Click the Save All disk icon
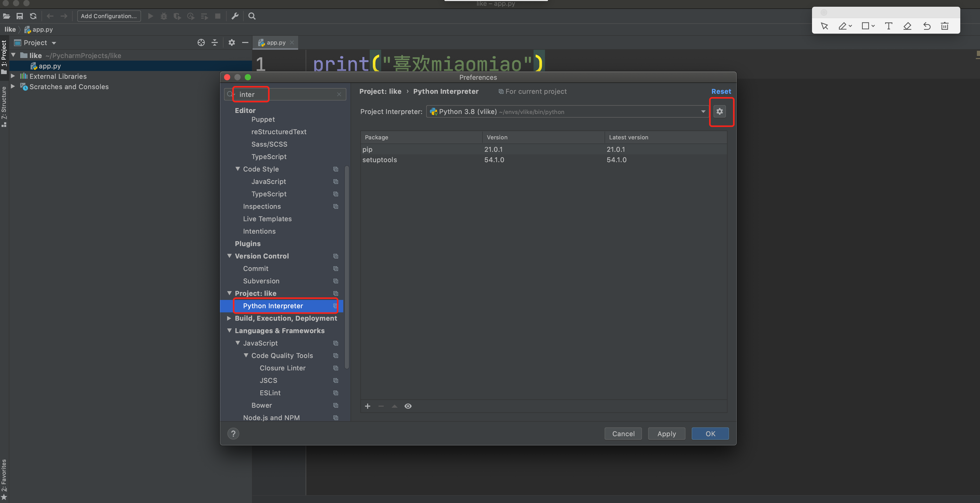Image resolution: width=980 pixels, height=503 pixels. point(20,16)
